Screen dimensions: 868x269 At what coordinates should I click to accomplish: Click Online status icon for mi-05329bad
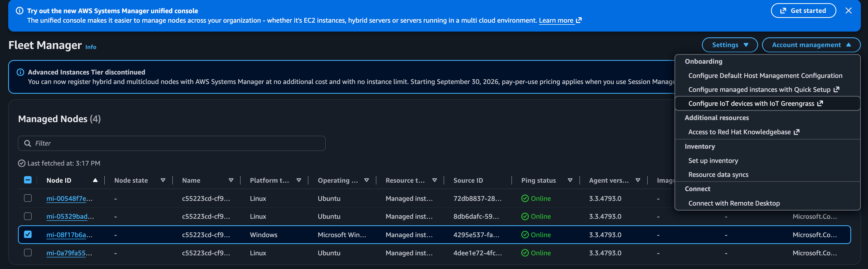525,217
